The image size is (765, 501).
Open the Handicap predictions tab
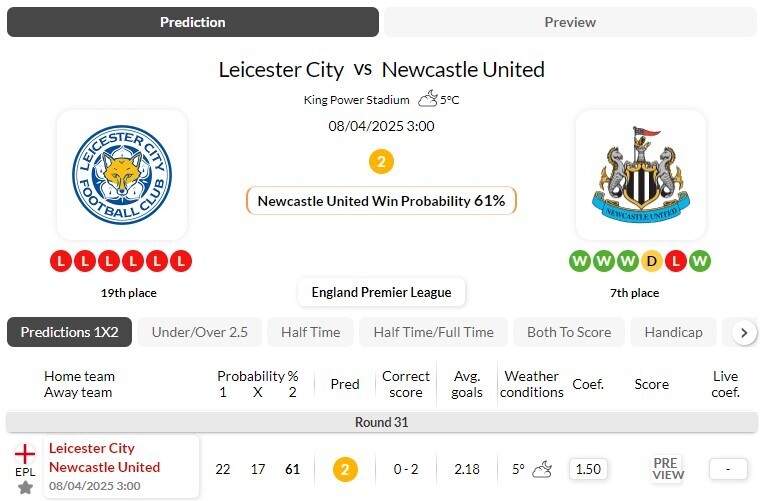pos(673,332)
